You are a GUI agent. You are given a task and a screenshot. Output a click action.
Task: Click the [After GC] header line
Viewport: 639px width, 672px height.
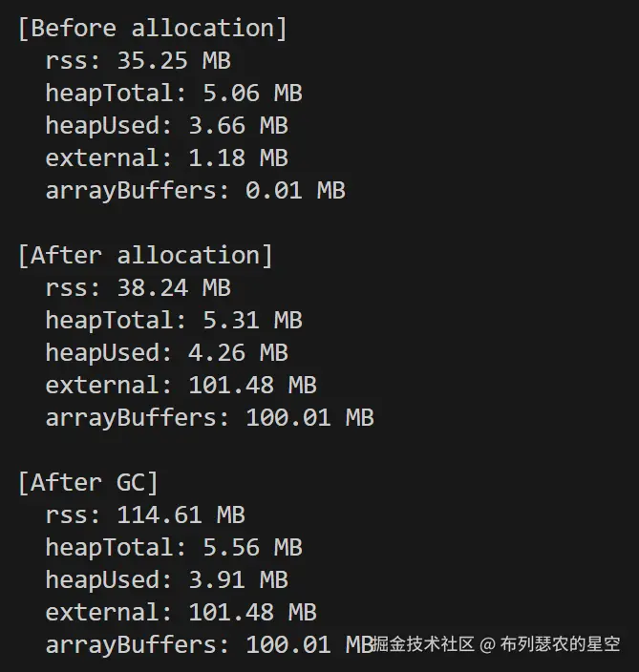tap(88, 482)
